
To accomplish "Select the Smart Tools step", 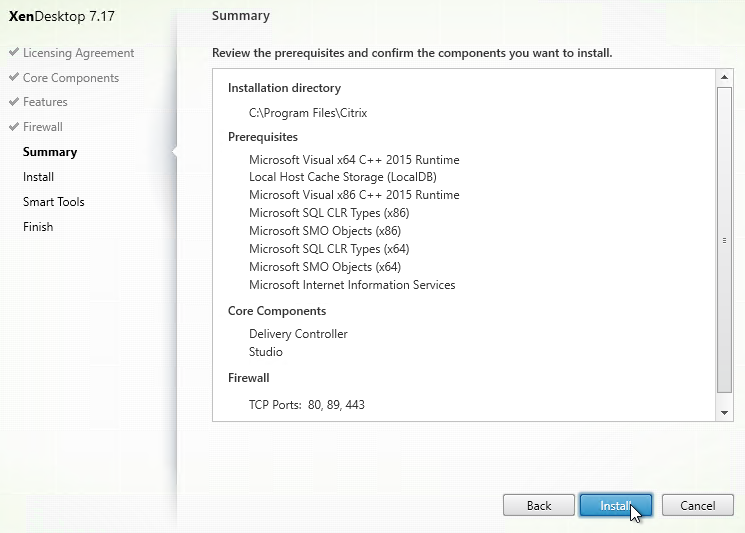I will 54,202.
